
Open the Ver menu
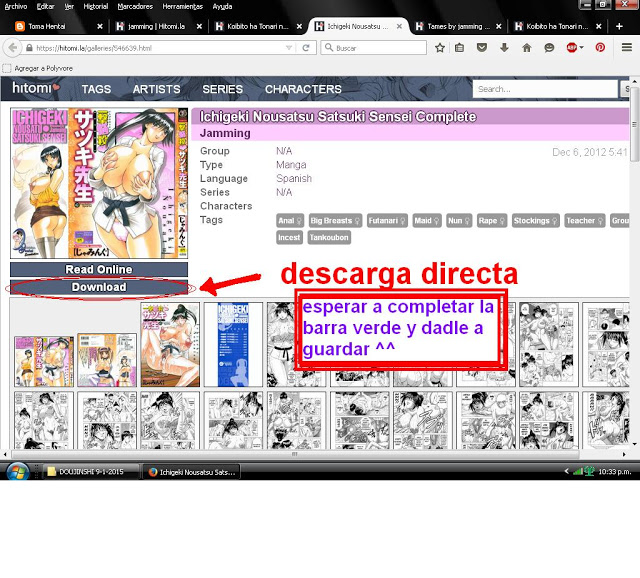tap(69, 6)
